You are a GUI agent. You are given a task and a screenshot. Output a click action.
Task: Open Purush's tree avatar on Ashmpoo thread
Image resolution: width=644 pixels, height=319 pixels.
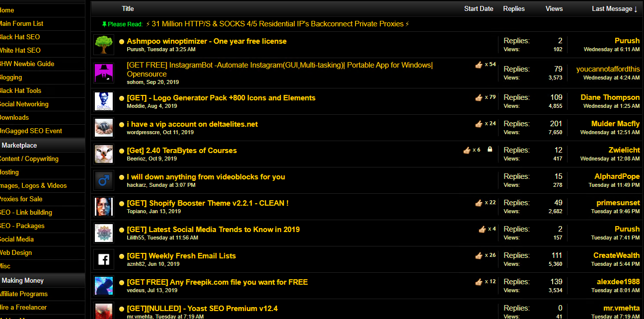(104, 45)
